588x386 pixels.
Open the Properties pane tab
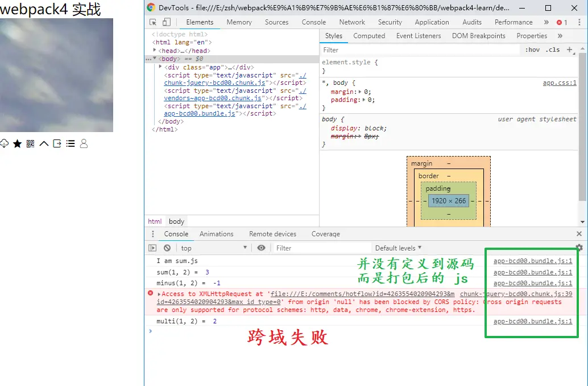click(531, 36)
